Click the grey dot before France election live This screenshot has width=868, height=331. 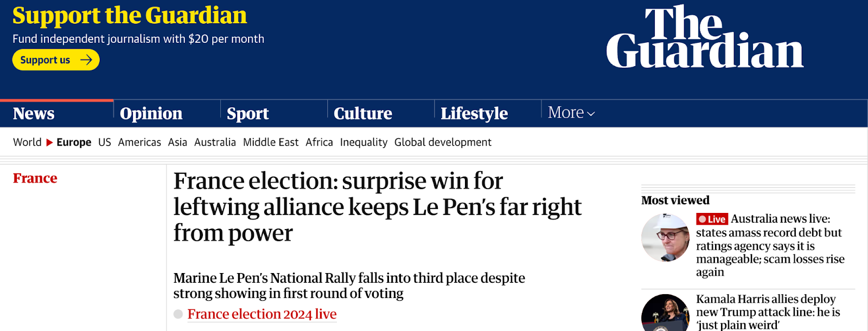pyautogui.click(x=178, y=314)
